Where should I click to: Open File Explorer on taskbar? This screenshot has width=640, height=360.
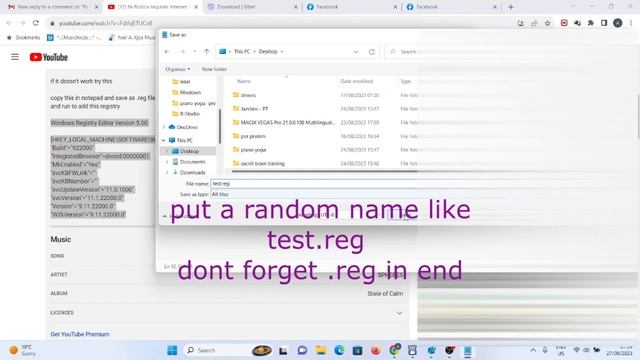tap(321, 351)
